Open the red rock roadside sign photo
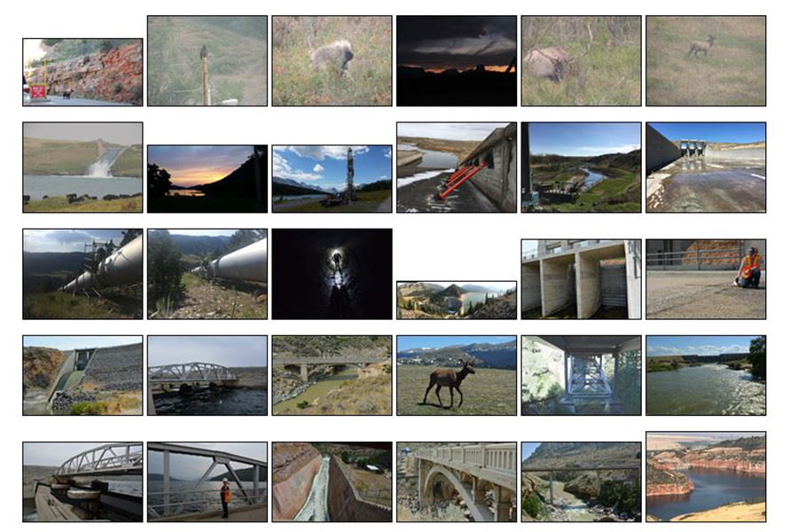The height and width of the screenshot is (532, 798). click(x=82, y=73)
